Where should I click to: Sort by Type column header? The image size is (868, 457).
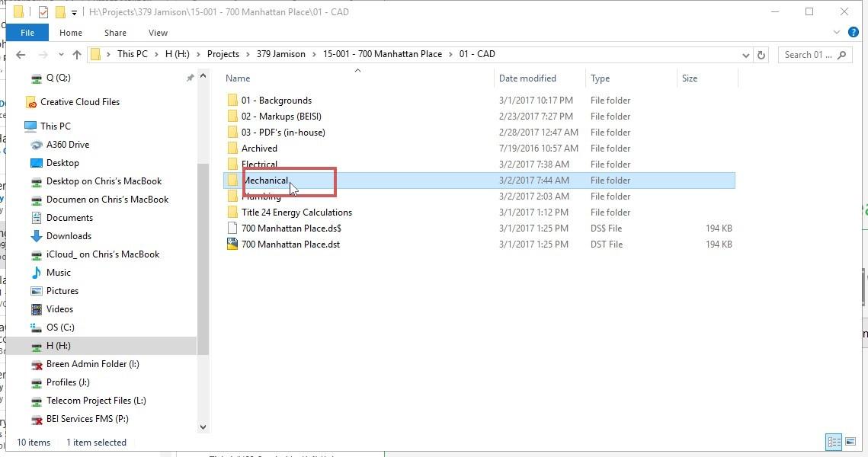(600, 78)
